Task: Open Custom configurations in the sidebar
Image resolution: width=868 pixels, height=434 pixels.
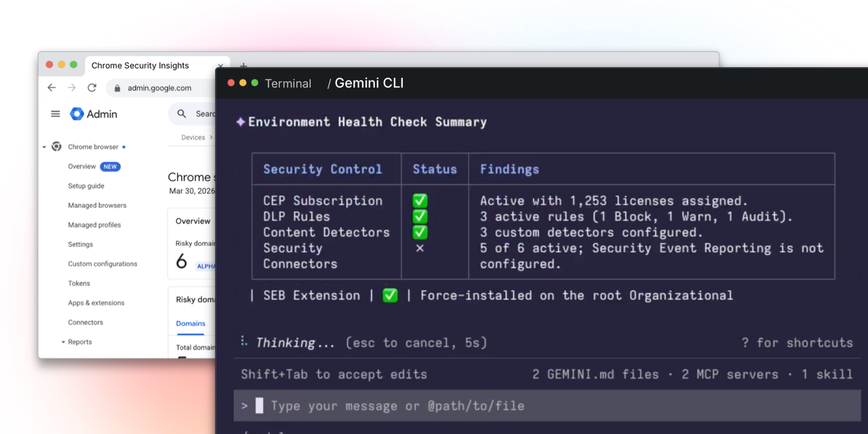Action: pyautogui.click(x=102, y=264)
